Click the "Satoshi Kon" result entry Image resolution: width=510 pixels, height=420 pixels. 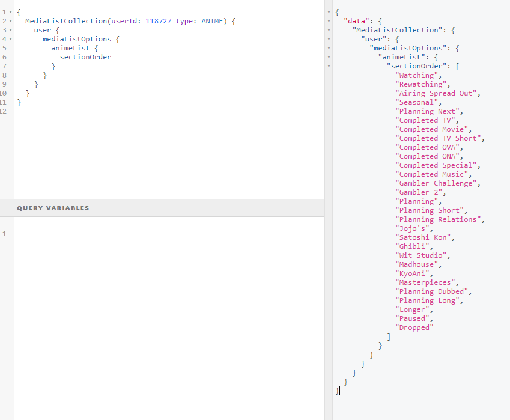pyautogui.click(x=423, y=237)
